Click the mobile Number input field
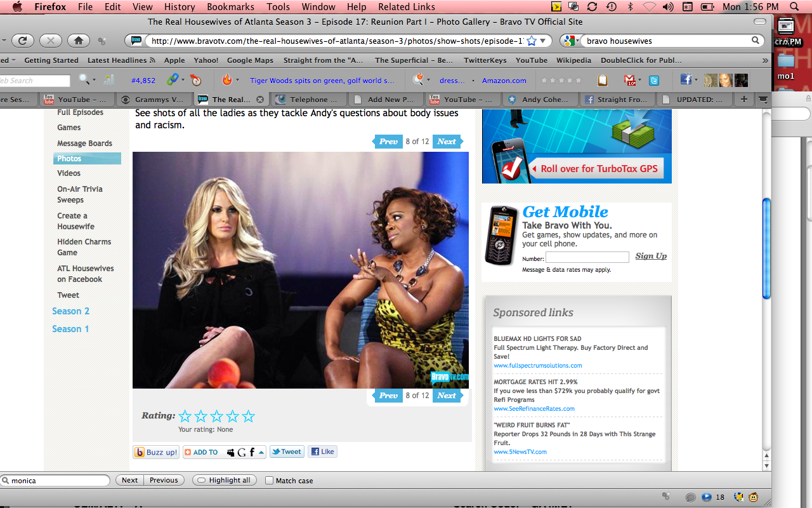The height and width of the screenshot is (508, 812). coord(587,257)
